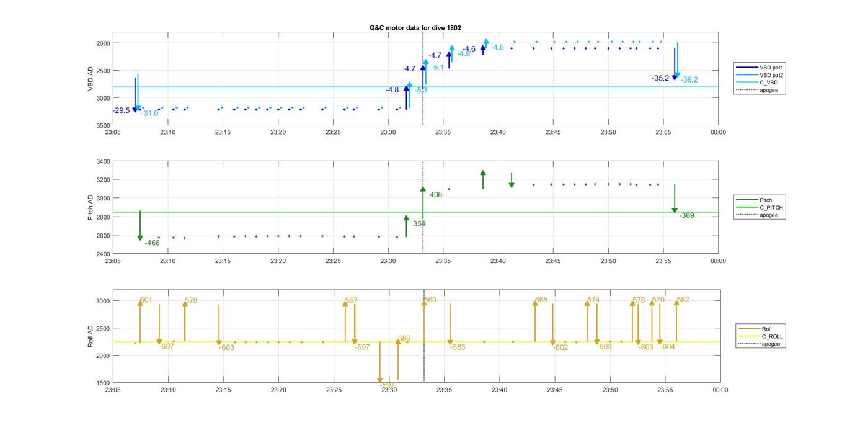Click 'apogee' in the VBD plot legend
Screen dimensions: 868x430
pos(769,91)
